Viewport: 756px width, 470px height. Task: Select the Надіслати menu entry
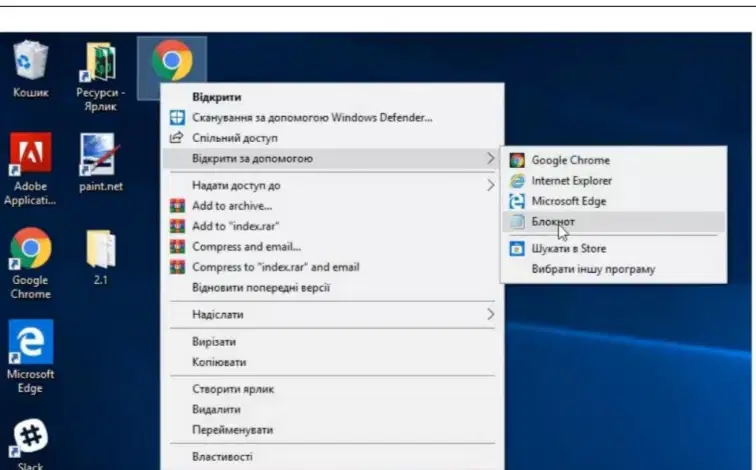[217, 315]
